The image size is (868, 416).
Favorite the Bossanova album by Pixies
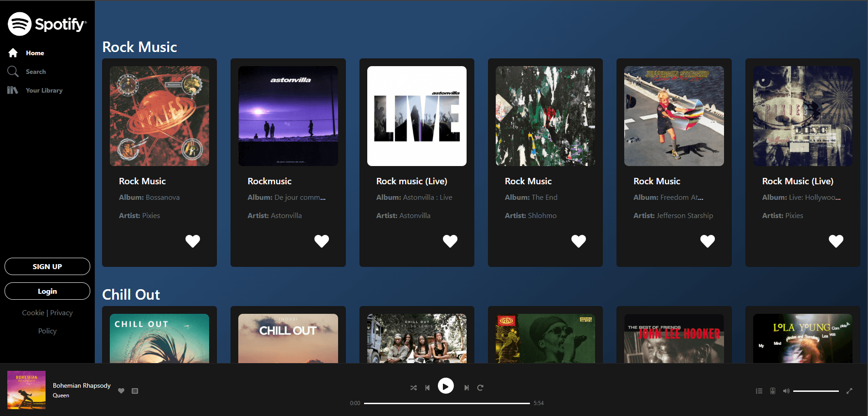pos(192,241)
